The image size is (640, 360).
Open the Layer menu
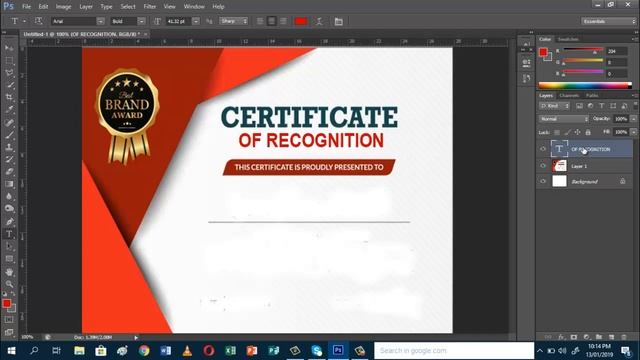pos(86,7)
